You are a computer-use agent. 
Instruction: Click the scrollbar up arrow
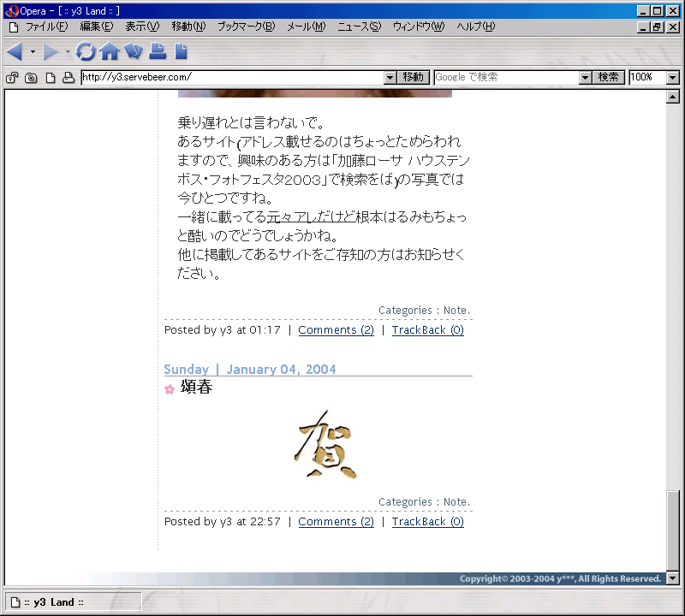pos(673,97)
